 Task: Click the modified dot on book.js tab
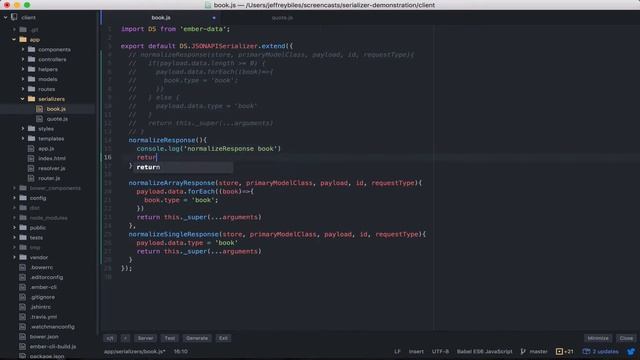[x=214, y=18]
